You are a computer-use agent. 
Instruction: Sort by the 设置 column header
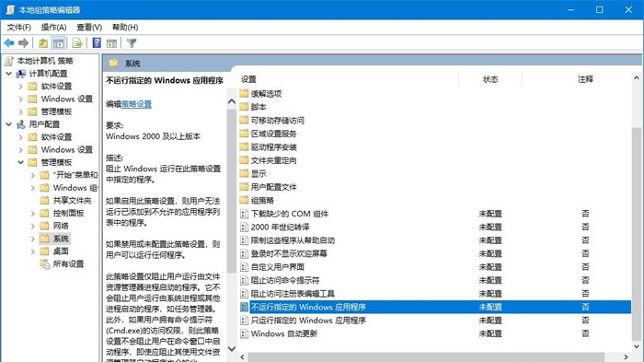coord(248,79)
